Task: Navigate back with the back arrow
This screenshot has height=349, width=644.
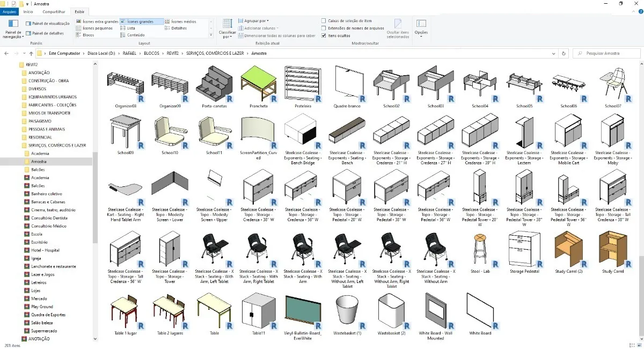Action: coord(6,54)
